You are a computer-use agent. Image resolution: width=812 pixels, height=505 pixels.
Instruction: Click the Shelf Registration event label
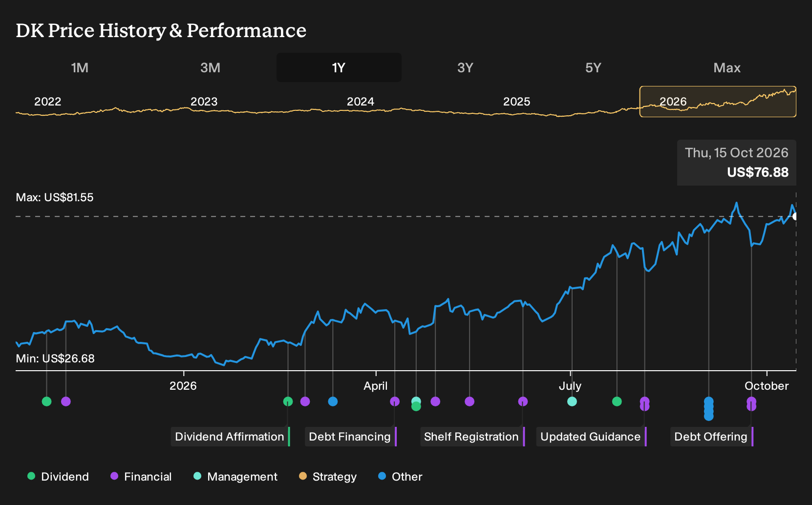[472, 437]
